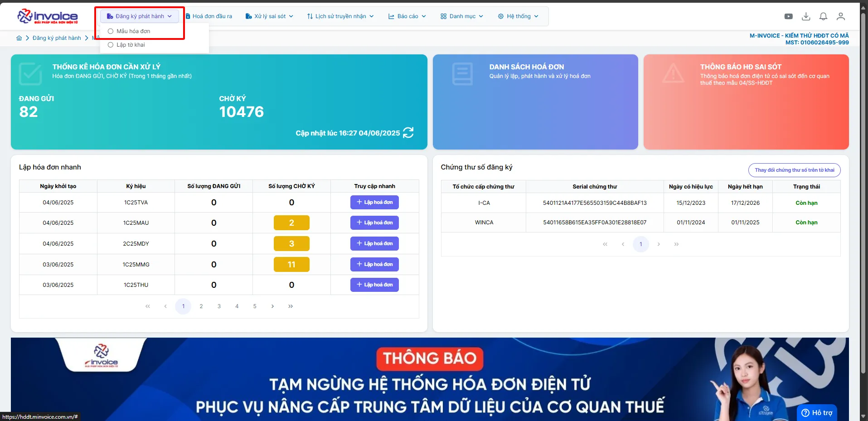Click Thay đổi chứng thư số trên tờ khai
868x421 pixels.
[794, 170]
